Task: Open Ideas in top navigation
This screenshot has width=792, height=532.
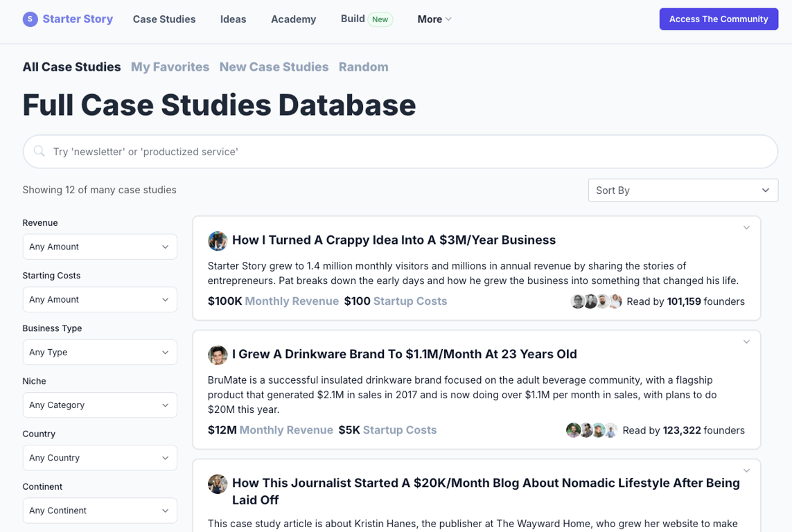Action: pos(233,19)
